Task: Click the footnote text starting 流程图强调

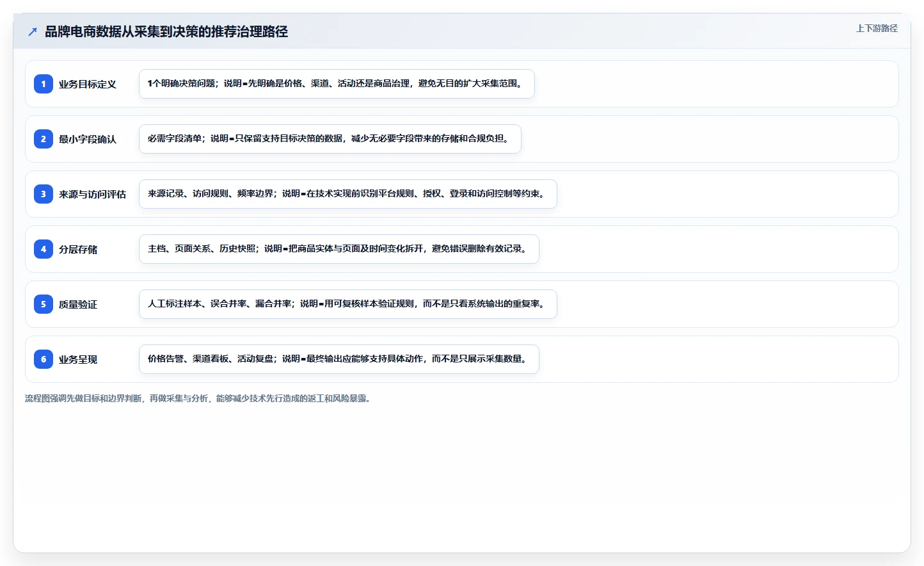Action: [199, 398]
